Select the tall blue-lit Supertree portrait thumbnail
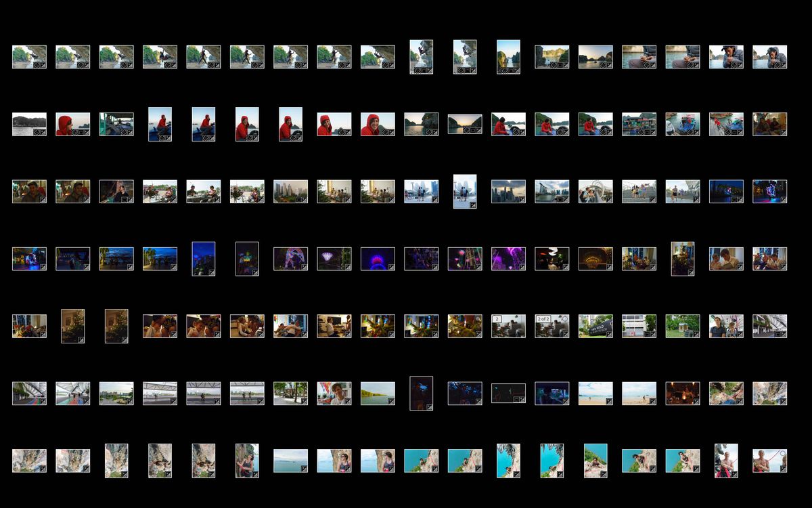 [x=204, y=259]
